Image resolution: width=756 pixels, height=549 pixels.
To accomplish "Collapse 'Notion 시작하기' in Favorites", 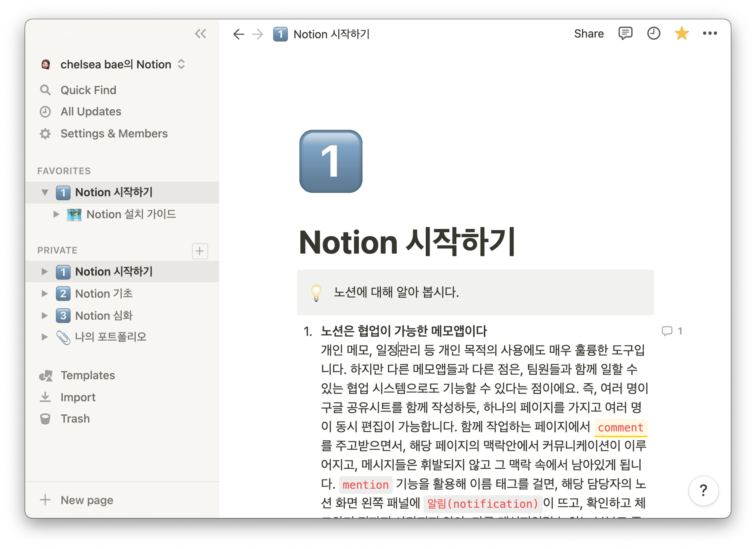I will [45, 193].
